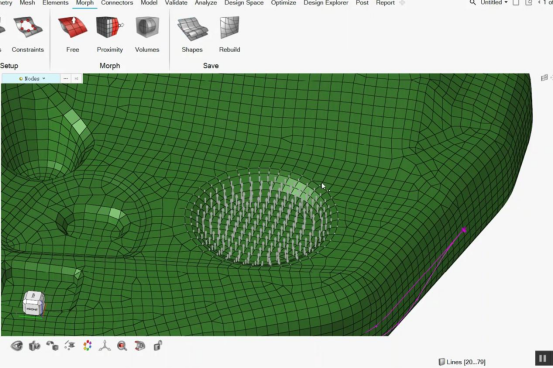Image resolution: width=553 pixels, height=368 pixels.
Task: Click the line-and-points icon in view toolbar
Action: point(70,346)
